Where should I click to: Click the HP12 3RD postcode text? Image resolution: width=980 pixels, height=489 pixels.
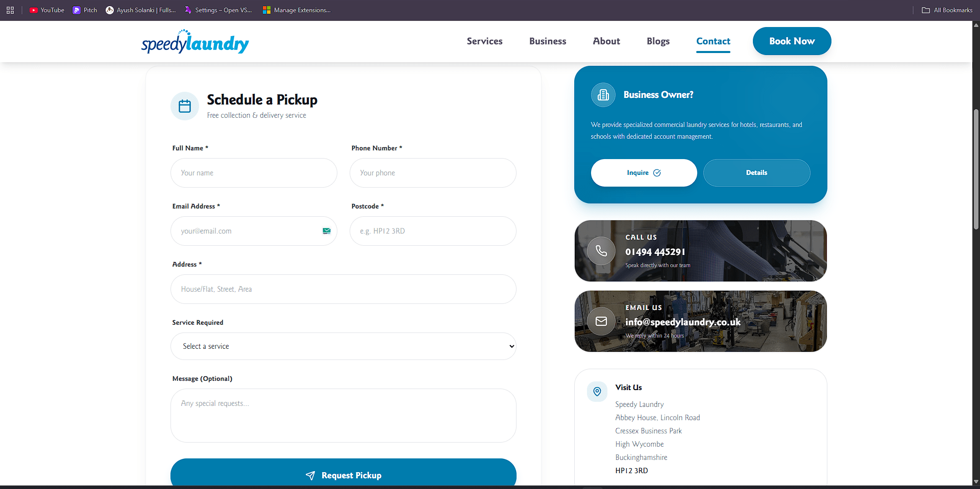(x=631, y=471)
